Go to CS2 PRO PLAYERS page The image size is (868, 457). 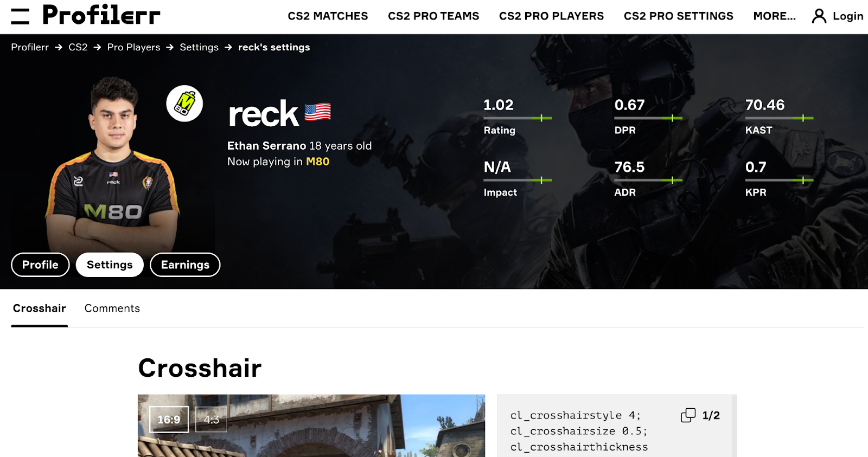coord(551,16)
